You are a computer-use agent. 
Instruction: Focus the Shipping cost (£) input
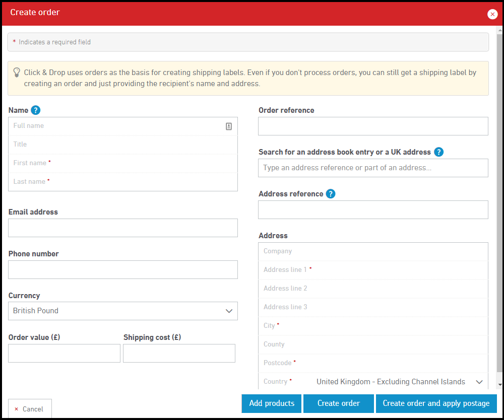click(179, 354)
